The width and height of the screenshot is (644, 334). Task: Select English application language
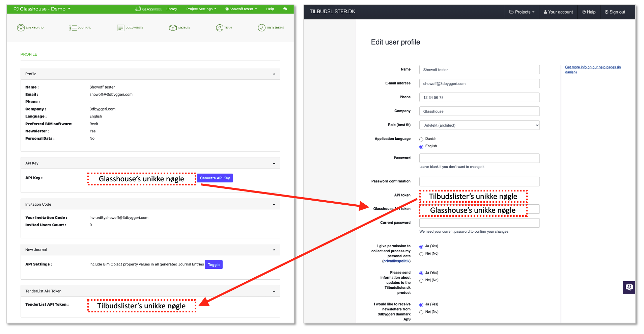pyautogui.click(x=421, y=147)
